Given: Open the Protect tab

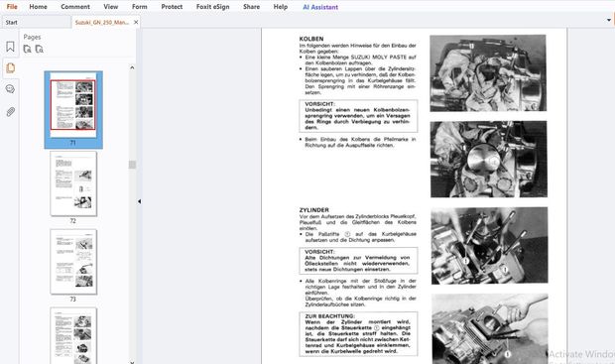Looking at the screenshot, I should click(x=172, y=7).
